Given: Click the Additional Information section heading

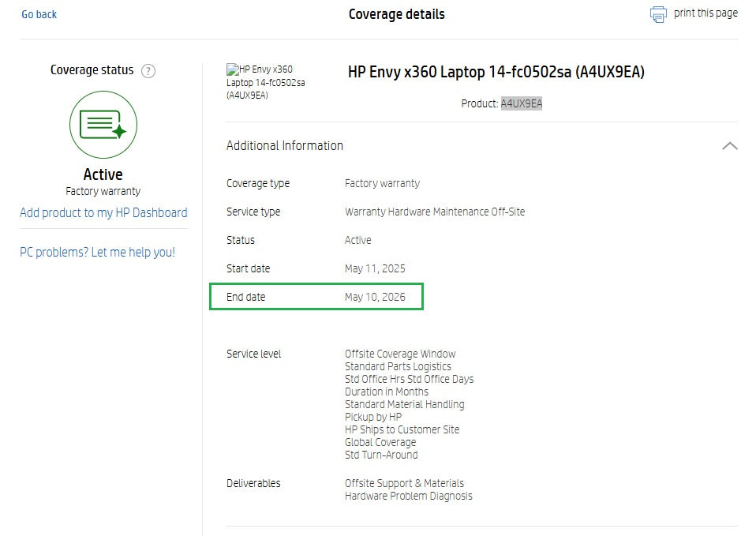Looking at the screenshot, I should [285, 146].
